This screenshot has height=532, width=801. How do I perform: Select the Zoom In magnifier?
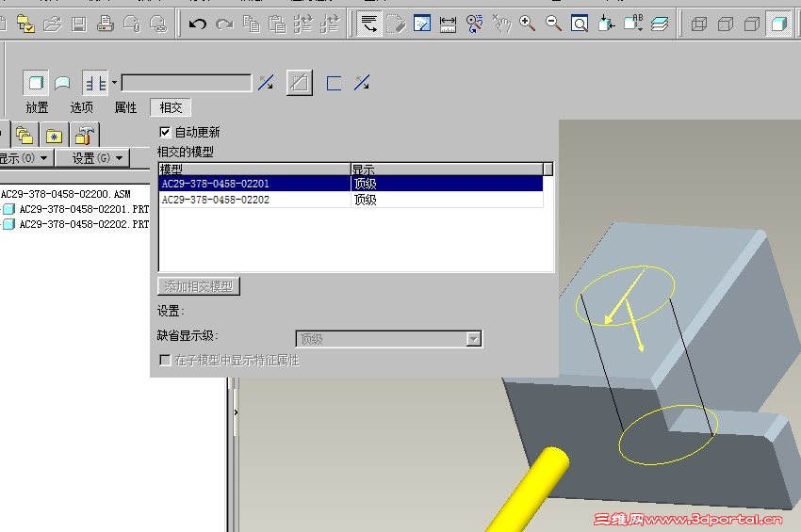coord(527,24)
